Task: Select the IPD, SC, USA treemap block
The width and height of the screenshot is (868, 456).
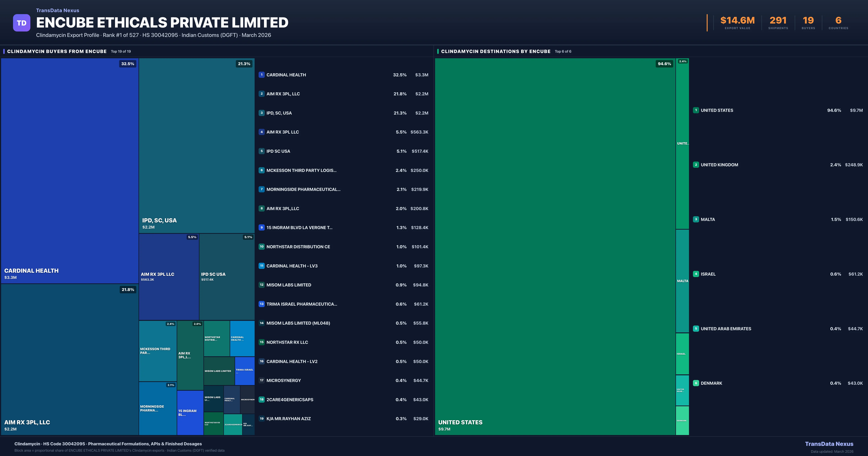Action: click(x=196, y=145)
